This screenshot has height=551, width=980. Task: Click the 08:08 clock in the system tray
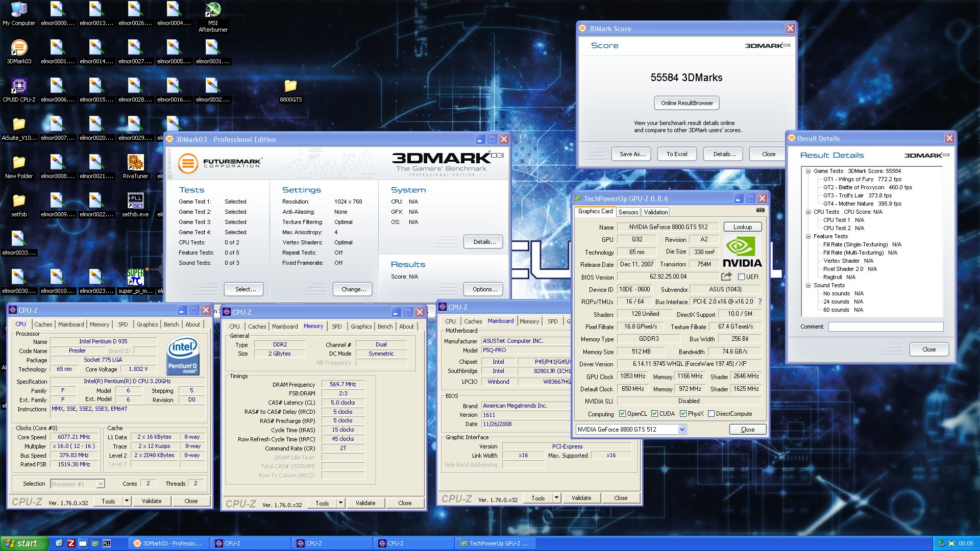[966, 544]
